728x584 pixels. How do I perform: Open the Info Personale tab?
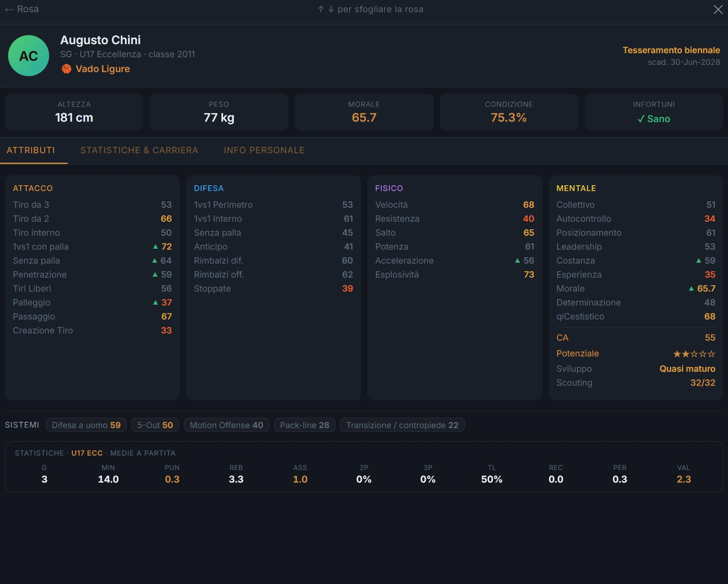(264, 150)
